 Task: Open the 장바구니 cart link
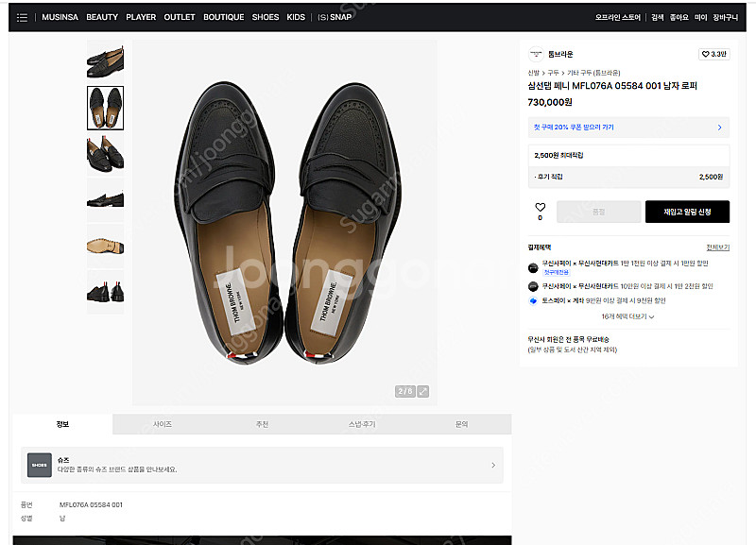click(x=725, y=17)
